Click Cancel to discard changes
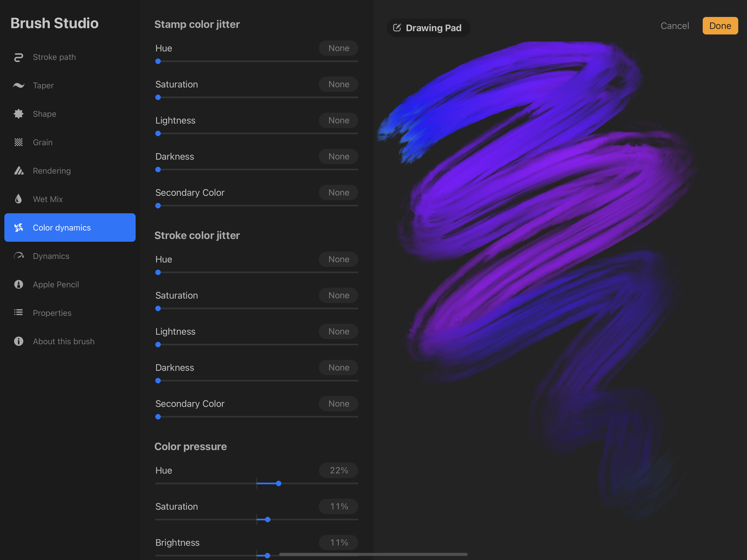This screenshot has width=747, height=560. click(674, 26)
